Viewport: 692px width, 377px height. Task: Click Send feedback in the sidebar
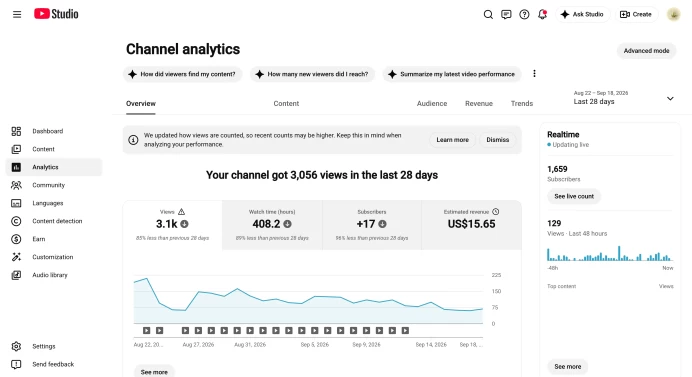pos(54,364)
